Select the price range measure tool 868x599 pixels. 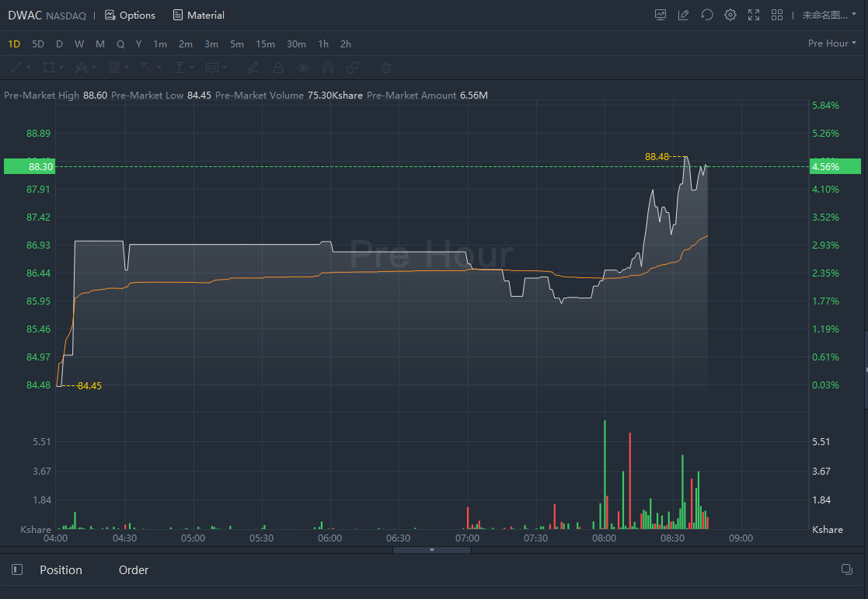point(180,68)
